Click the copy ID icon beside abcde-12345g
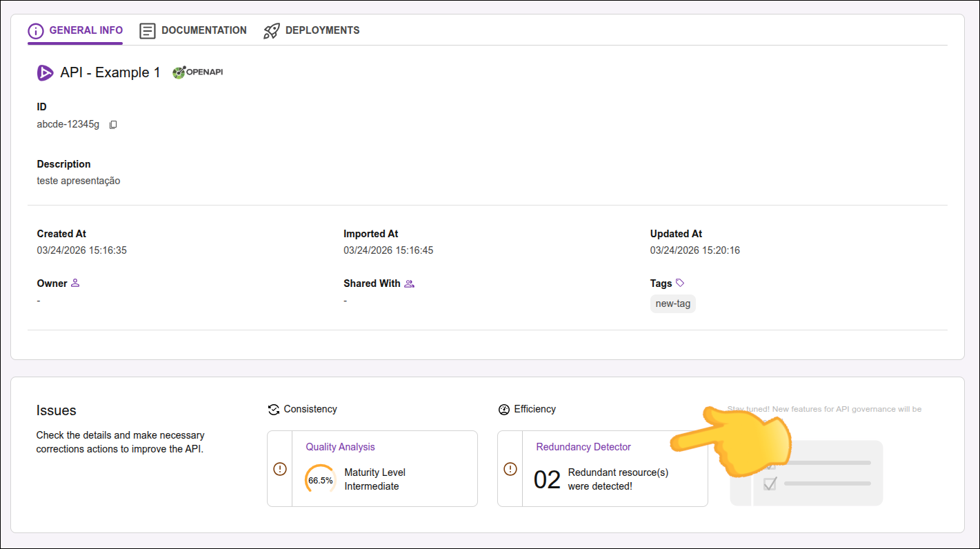980x549 pixels. [x=114, y=125]
